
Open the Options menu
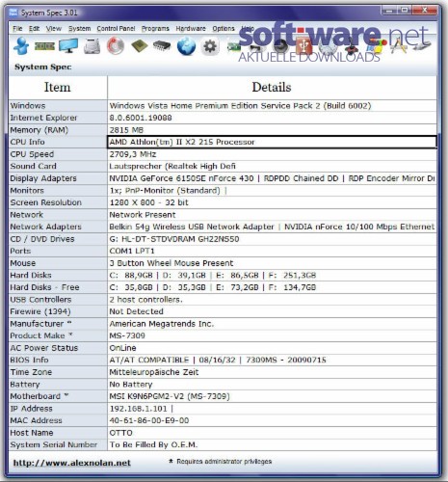click(224, 29)
